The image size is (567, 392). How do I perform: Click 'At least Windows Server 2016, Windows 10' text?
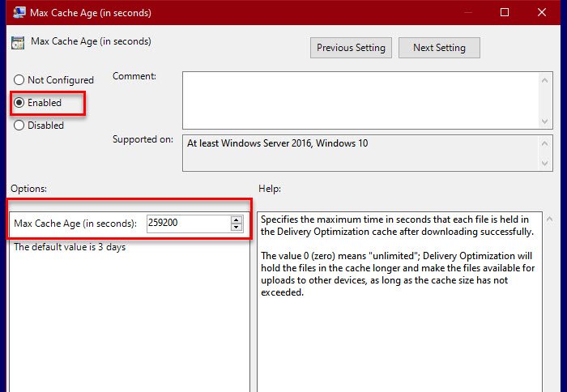[277, 143]
